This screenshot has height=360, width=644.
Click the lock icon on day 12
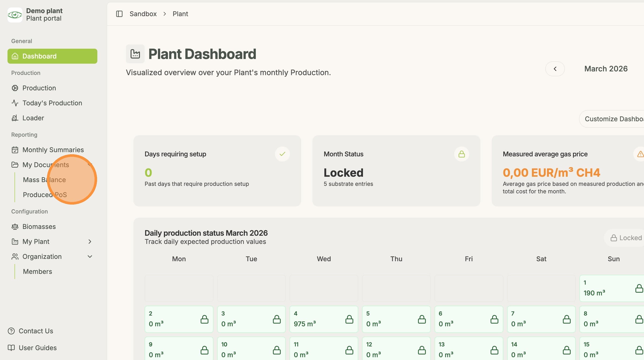click(422, 350)
